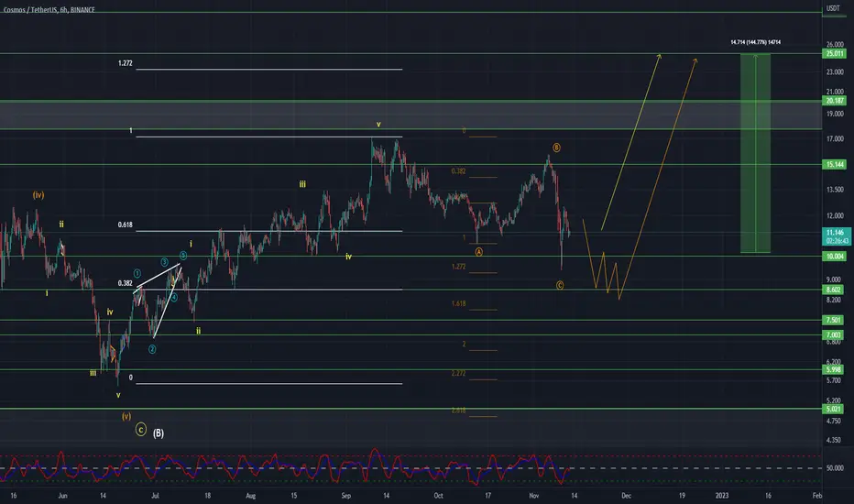The width and height of the screenshot is (854, 504).
Task: Select the 8.602 price level label
Action: pyautogui.click(x=833, y=290)
